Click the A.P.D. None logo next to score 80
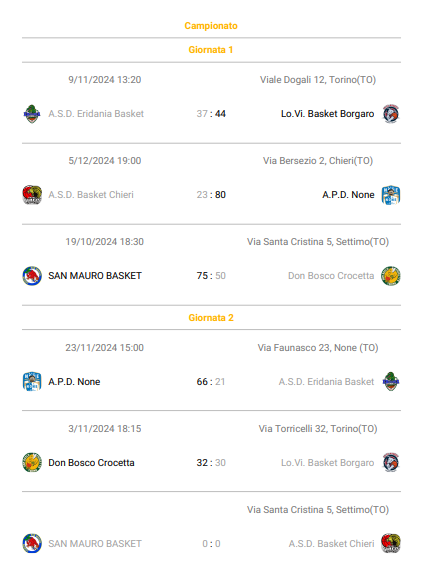The height and width of the screenshot is (570, 428). [391, 195]
